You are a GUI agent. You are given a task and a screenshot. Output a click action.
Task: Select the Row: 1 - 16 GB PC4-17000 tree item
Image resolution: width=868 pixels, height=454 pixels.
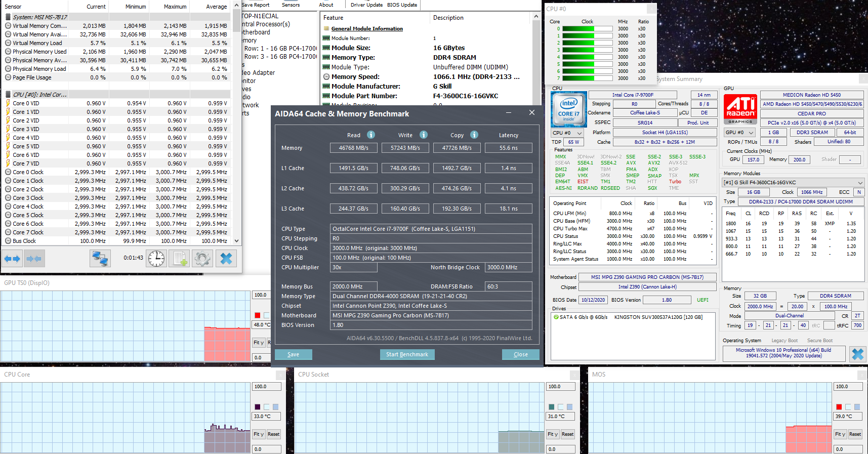click(x=281, y=49)
